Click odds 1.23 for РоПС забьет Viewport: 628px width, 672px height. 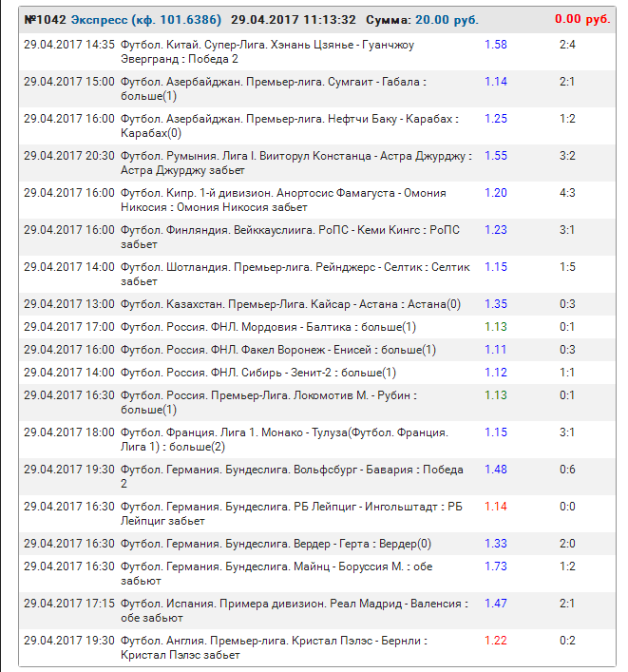[x=496, y=230]
